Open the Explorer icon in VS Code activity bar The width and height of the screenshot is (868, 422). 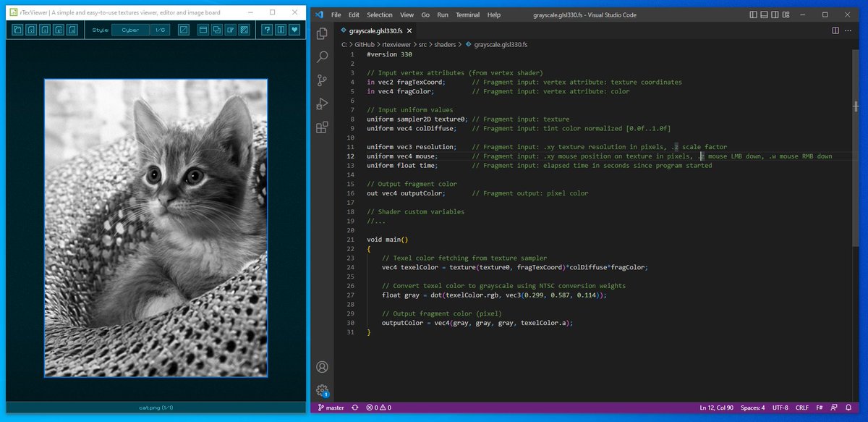point(322,33)
